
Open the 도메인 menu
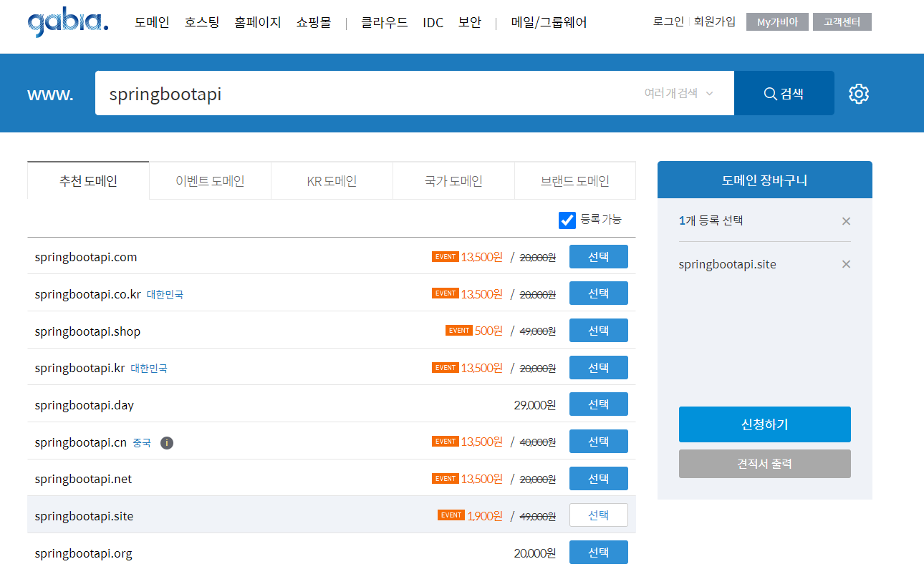tap(152, 22)
